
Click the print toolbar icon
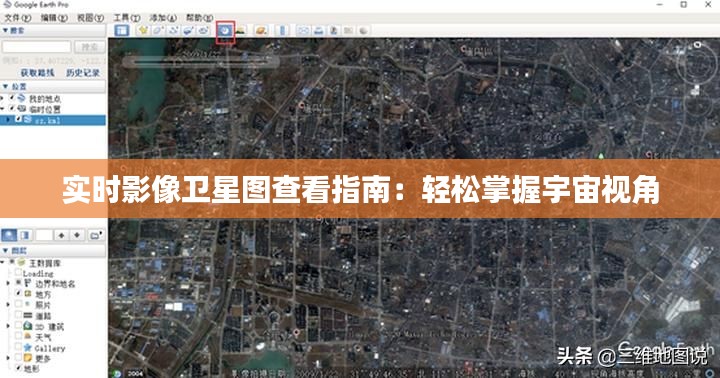(x=319, y=31)
